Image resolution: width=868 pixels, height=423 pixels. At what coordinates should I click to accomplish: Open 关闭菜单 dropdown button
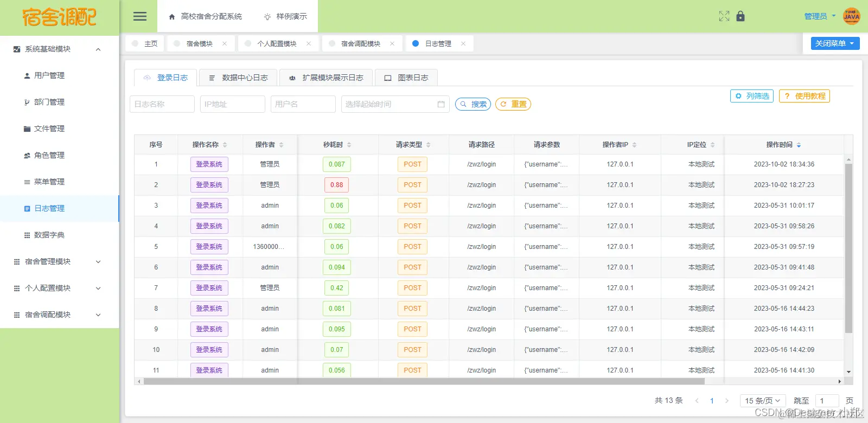[x=835, y=43]
